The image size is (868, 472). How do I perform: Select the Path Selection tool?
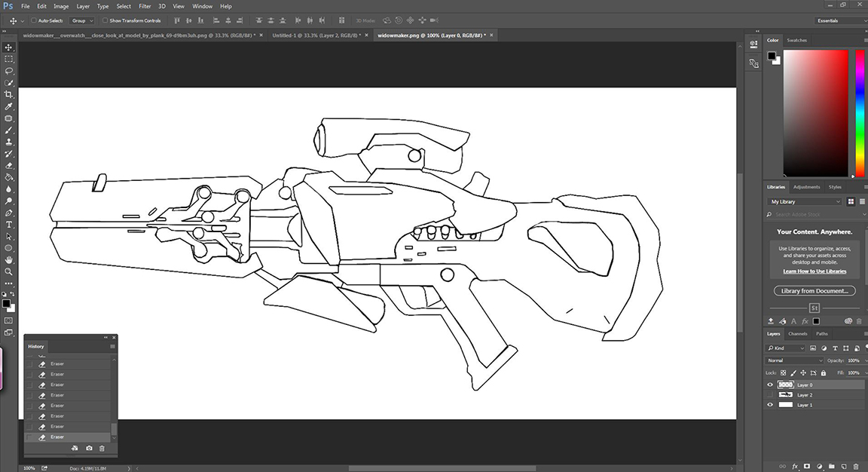click(9, 237)
